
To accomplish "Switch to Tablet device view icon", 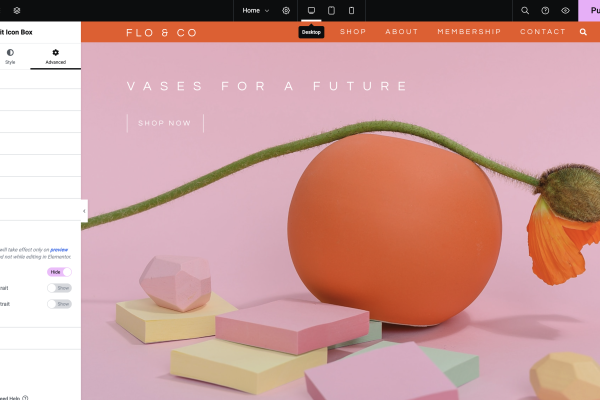I will (331, 10).
